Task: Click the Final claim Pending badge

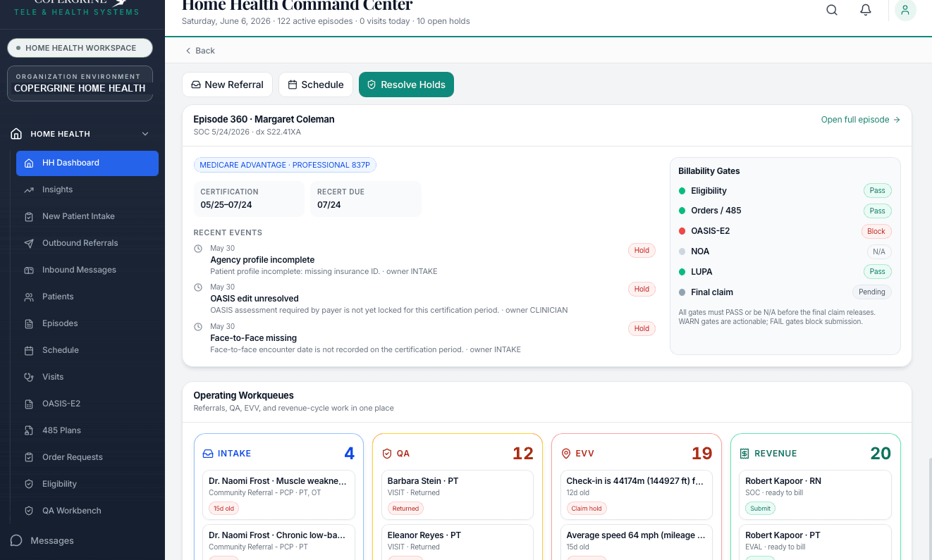Action: point(872,292)
